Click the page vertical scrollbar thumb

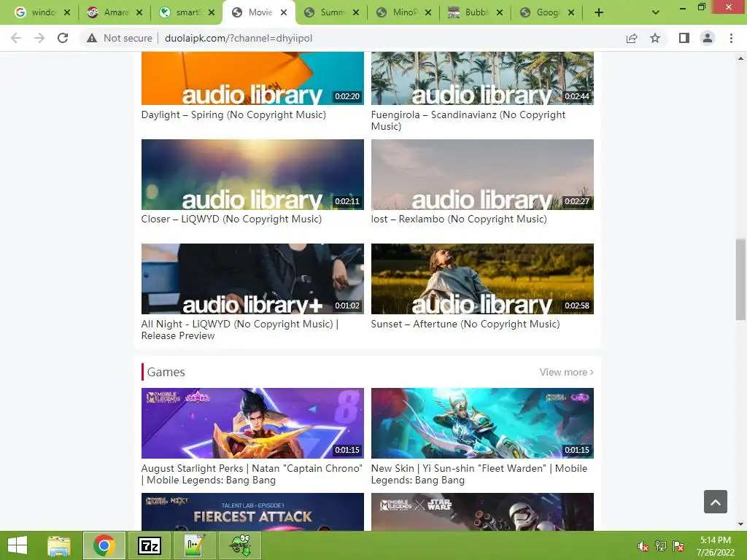740,279
